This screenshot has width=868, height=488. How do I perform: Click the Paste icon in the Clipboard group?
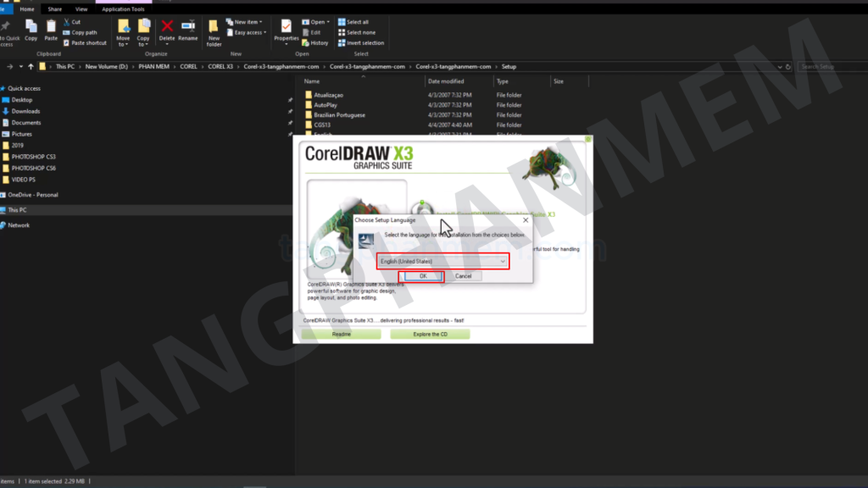coord(51,30)
